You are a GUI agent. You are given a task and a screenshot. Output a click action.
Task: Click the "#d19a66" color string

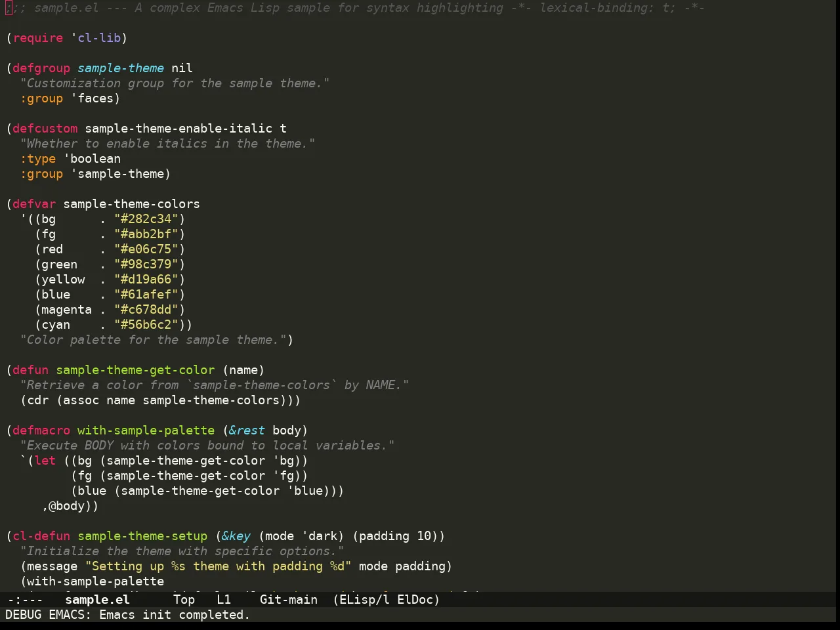[146, 280]
